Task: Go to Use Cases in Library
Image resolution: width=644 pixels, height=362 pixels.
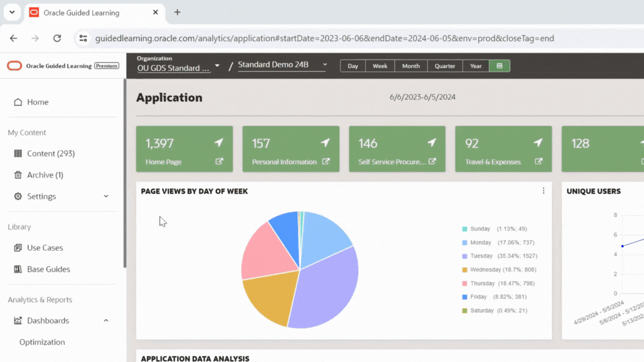Action: pos(45,248)
